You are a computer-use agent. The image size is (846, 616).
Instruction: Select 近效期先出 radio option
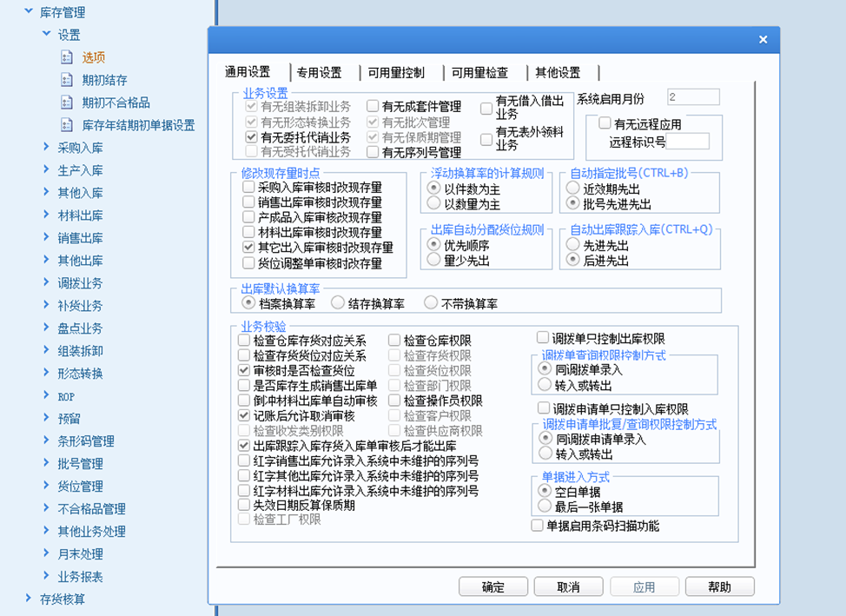click(x=572, y=188)
